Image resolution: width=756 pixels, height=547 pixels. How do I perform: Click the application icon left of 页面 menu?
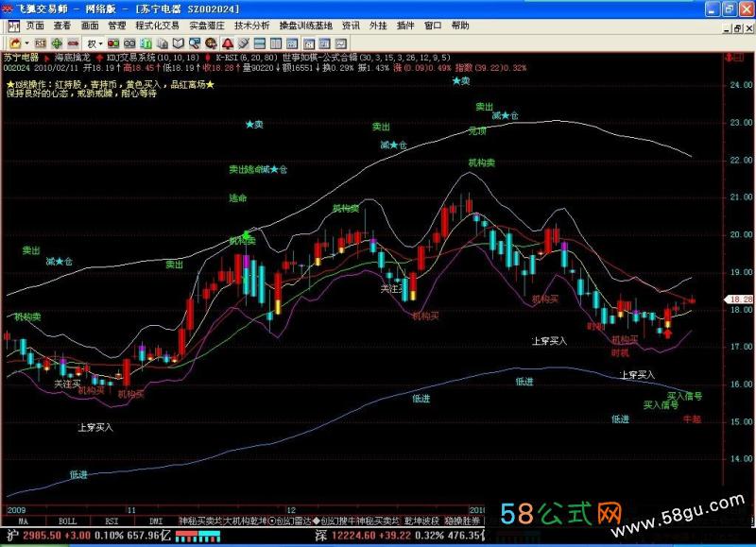point(13,26)
